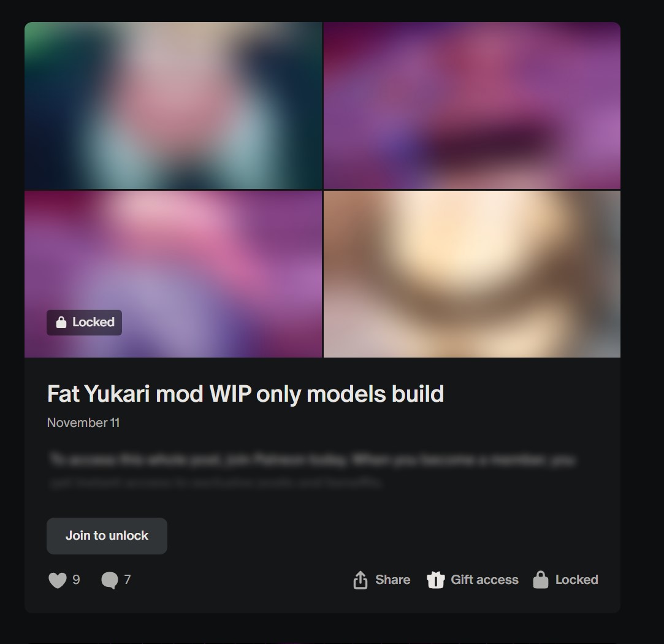Like the post with the heart icon
Viewport: 664px width, 644px height.
58,580
